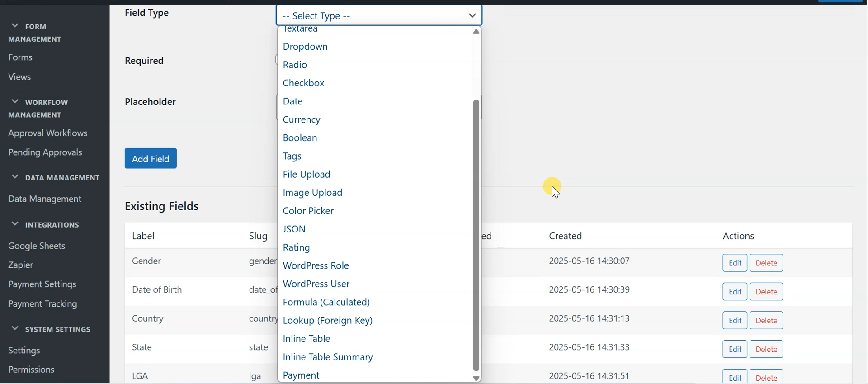This screenshot has height=384, width=868.
Task: Choose Lookup (Foreign Key) field type
Action: point(374,321)
